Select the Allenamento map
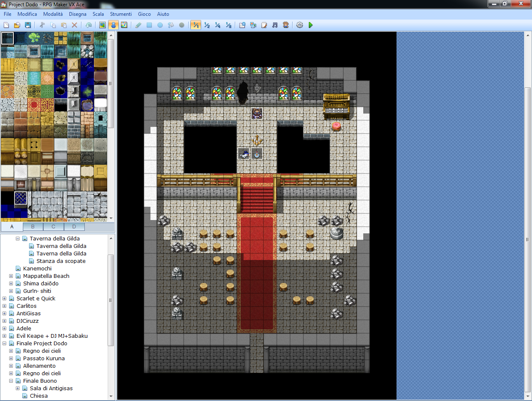532x401 pixels. pyautogui.click(x=39, y=366)
